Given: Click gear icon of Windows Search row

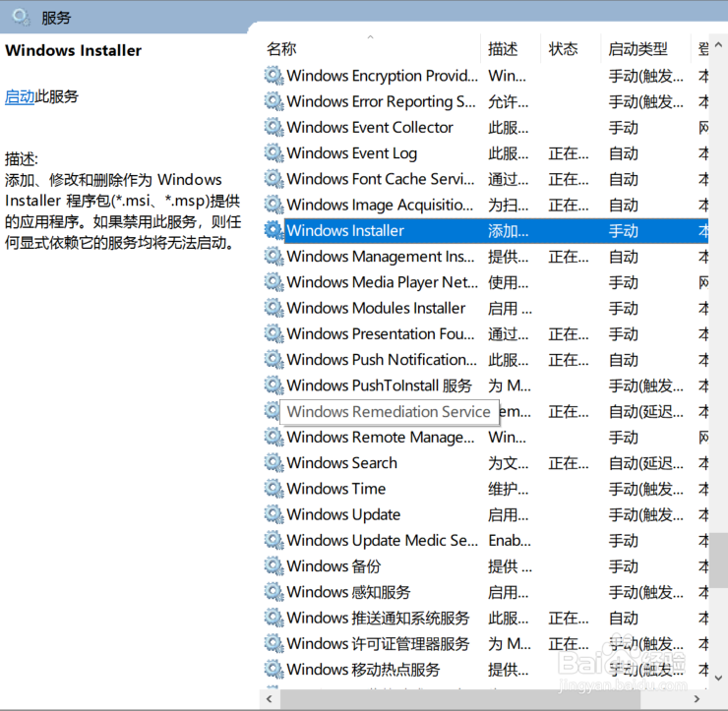Looking at the screenshot, I should (273, 463).
